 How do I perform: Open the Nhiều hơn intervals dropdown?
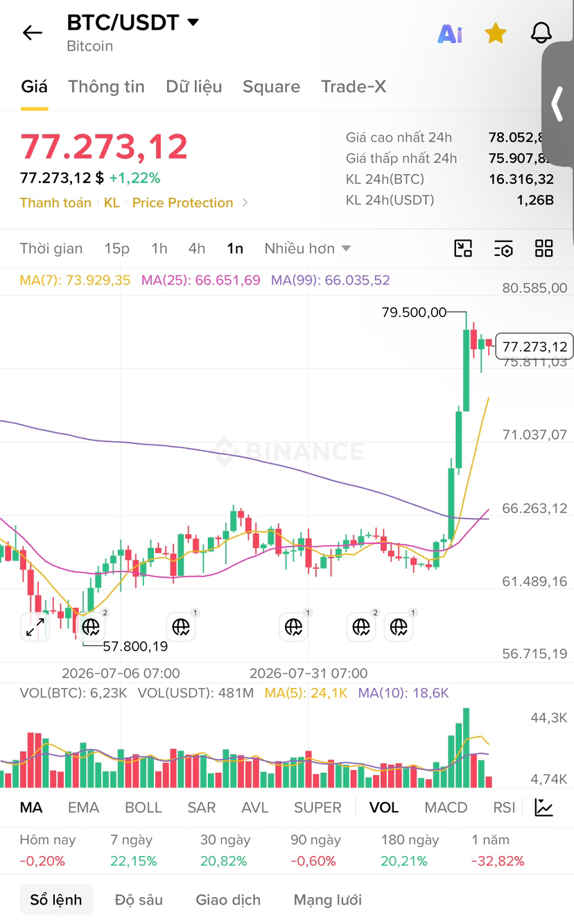pyautogui.click(x=308, y=248)
